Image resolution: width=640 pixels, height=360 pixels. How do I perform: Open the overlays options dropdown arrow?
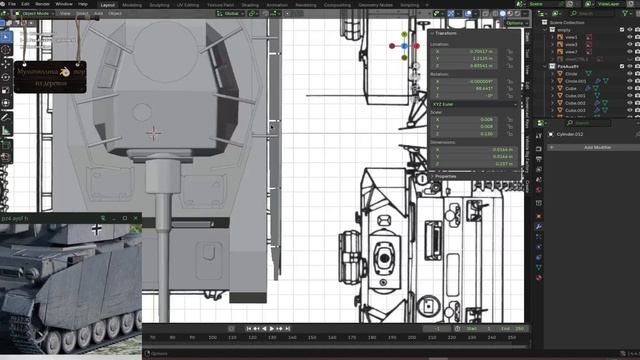point(475,13)
